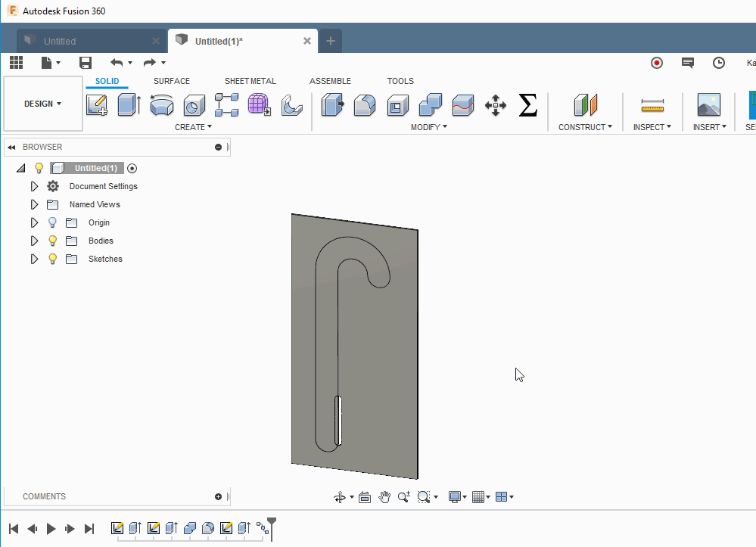Select the Pan hand tool
Image resolution: width=756 pixels, height=547 pixels.
tap(384, 497)
